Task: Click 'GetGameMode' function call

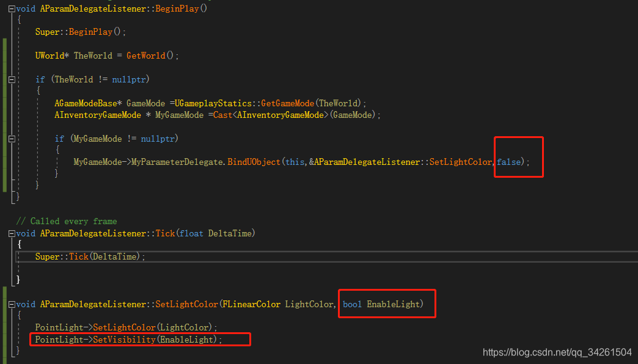Action: click(x=287, y=103)
